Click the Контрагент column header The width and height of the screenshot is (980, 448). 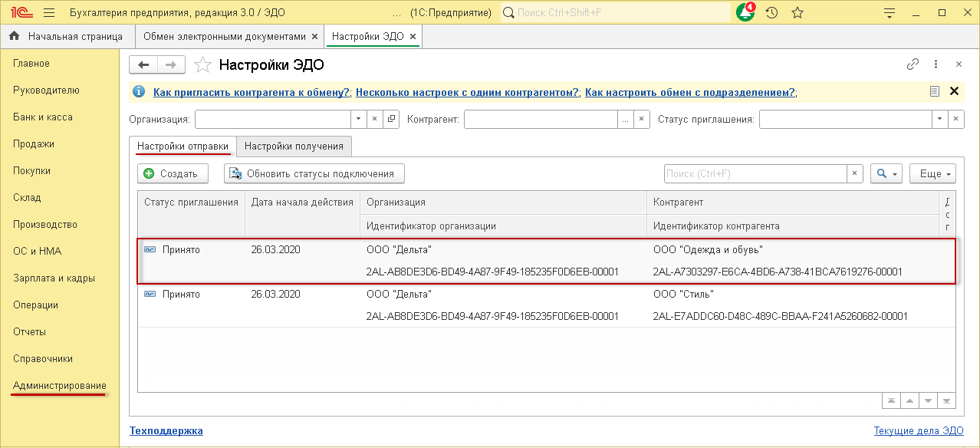(x=792, y=203)
